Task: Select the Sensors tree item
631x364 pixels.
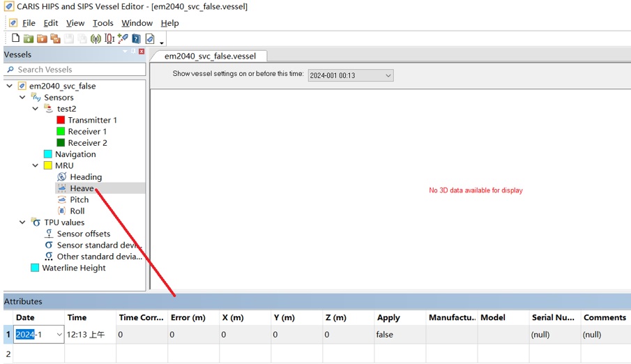Action: click(59, 97)
